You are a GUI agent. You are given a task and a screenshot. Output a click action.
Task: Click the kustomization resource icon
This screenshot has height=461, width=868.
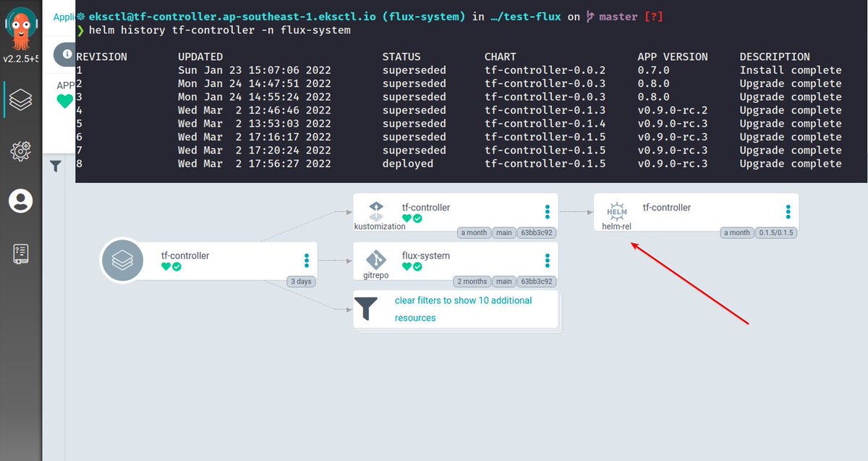point(376,211)
